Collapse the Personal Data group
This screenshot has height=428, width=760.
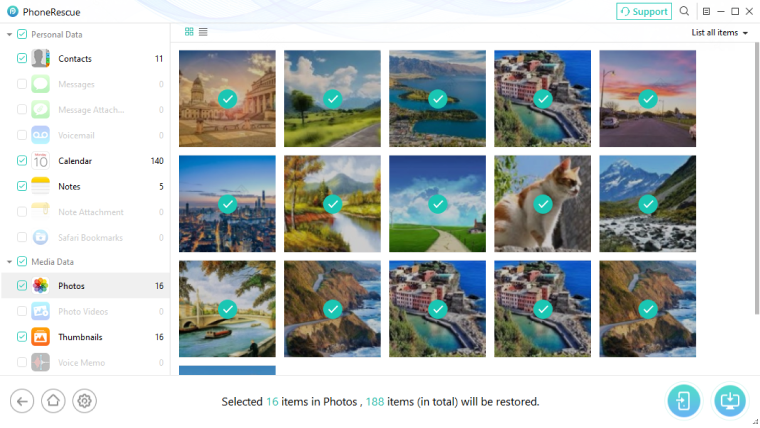point(9,34)
